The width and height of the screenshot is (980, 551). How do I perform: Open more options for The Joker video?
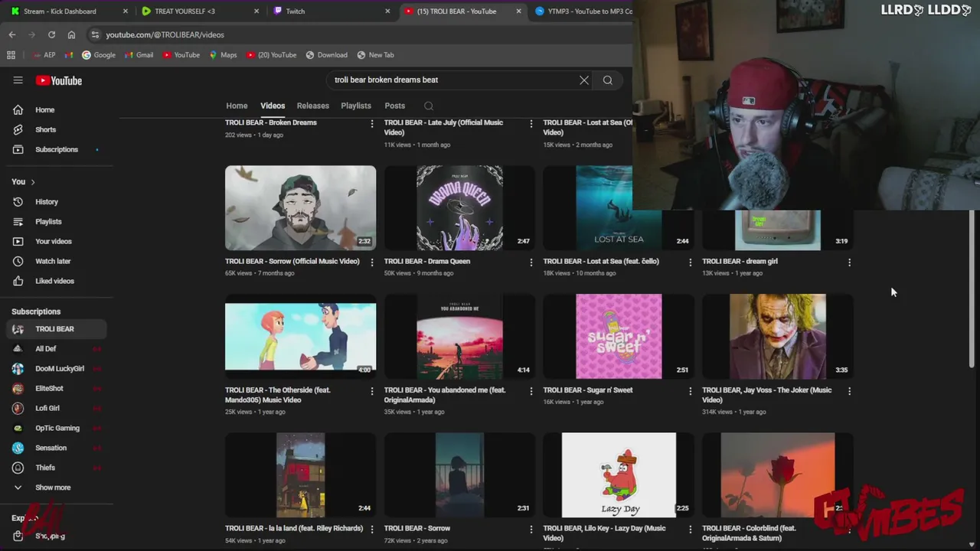[849, 390]
